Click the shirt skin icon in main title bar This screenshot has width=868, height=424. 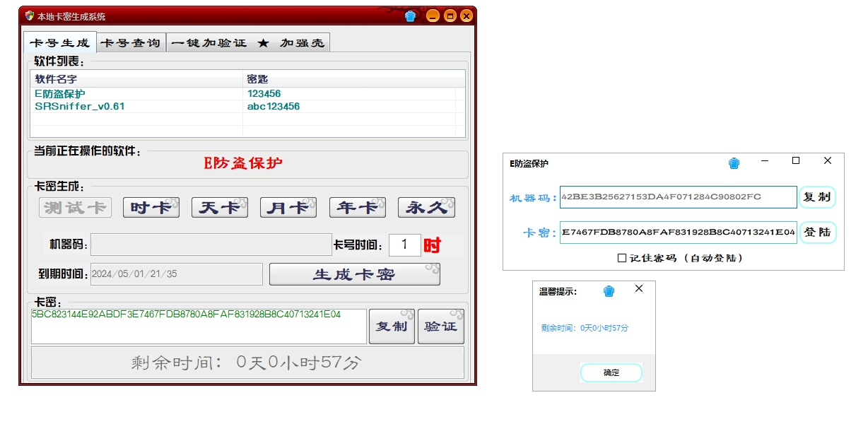[410, 16]
